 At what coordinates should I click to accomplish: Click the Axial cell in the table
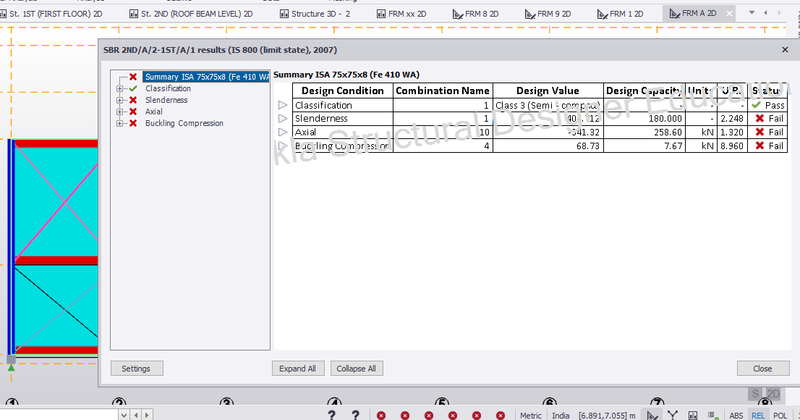click(x=343, y=132)
